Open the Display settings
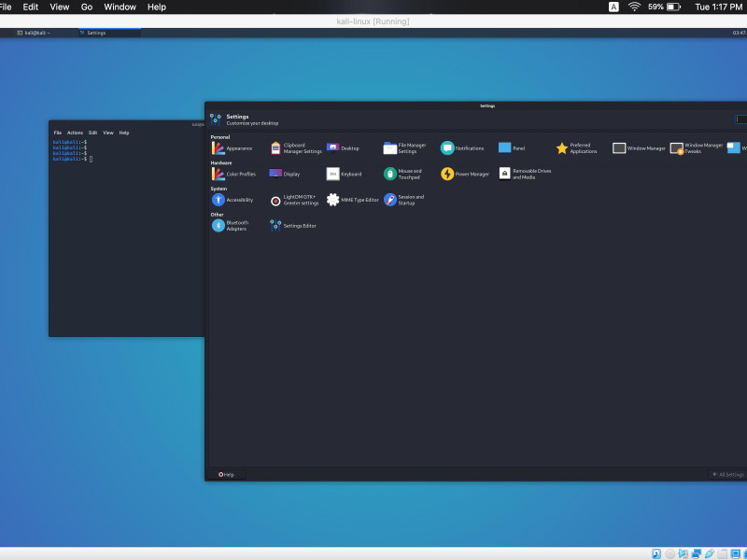The width and height of the screenshot is (747, 560). click(x=285, y=174)
